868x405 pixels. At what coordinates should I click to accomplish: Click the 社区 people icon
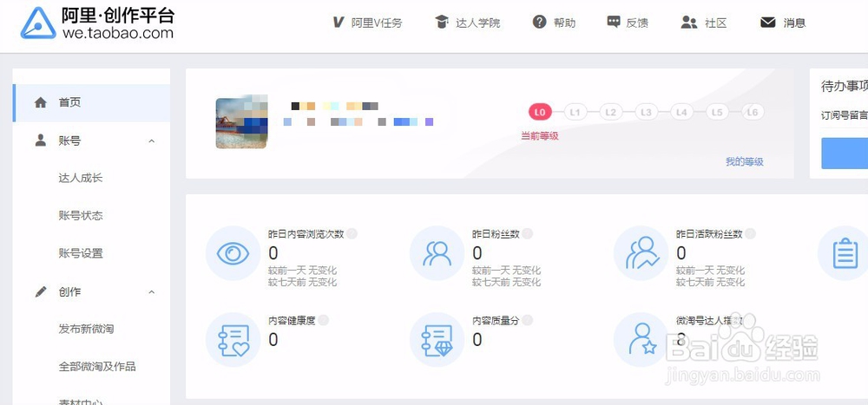(x=689, y=23)
